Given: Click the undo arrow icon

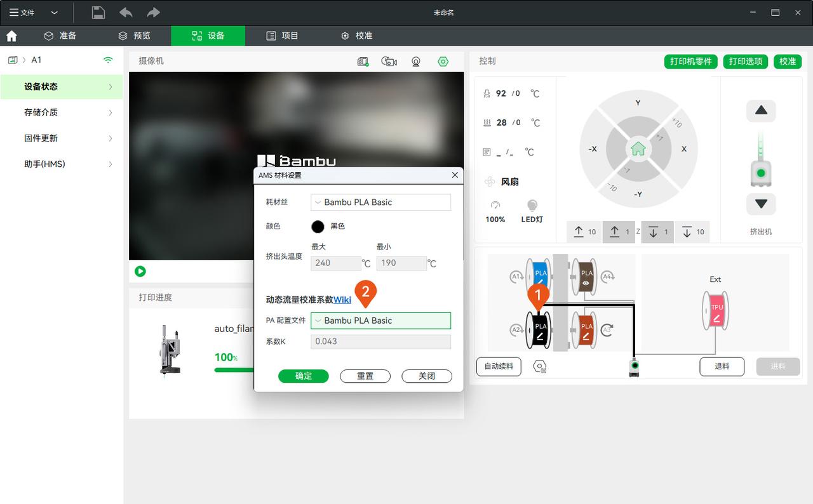Looking at the screenshot, I should click(126, 12).
